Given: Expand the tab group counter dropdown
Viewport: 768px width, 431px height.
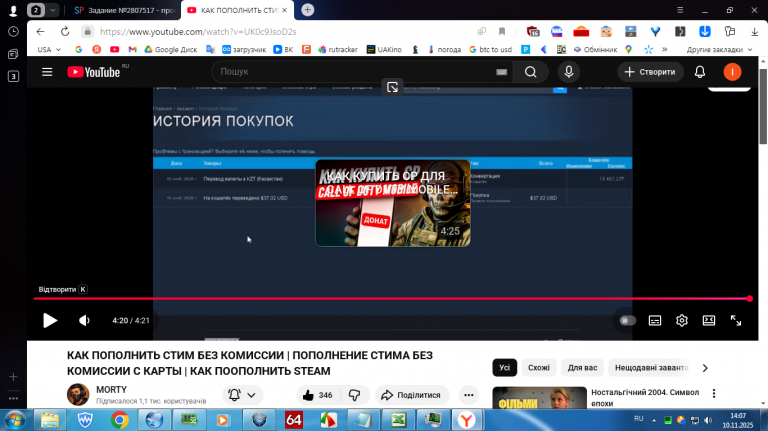Looking at the screenshot, I should pyautogui.click(x=52, y=10).
